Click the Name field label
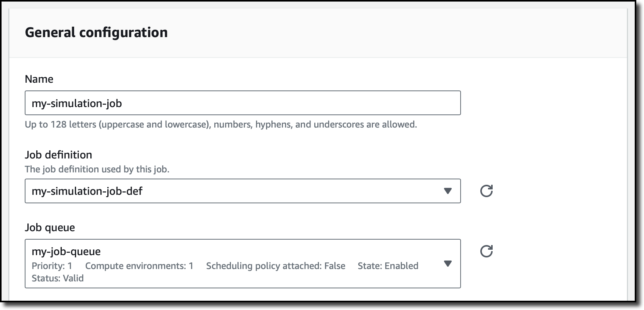Viewport: 644px width, 310px height. tap(39, 79)
